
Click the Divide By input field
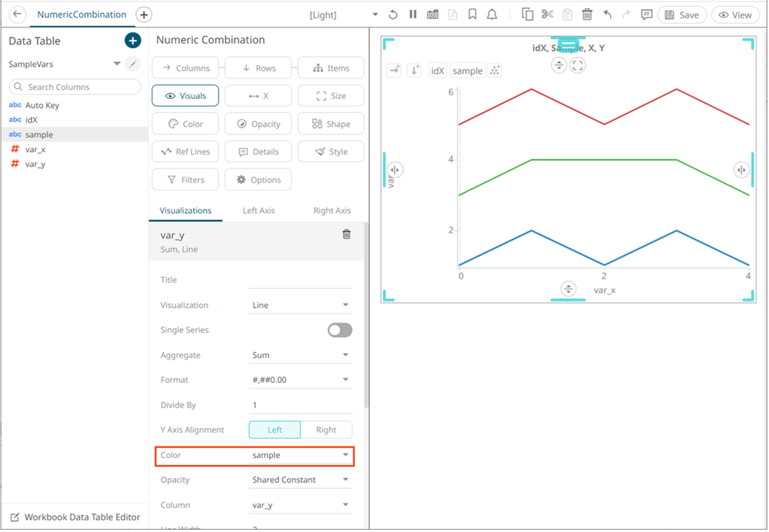click(300, 405)
